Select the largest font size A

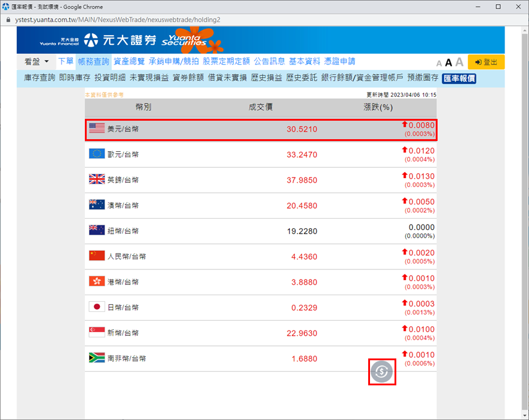(459, 62)
